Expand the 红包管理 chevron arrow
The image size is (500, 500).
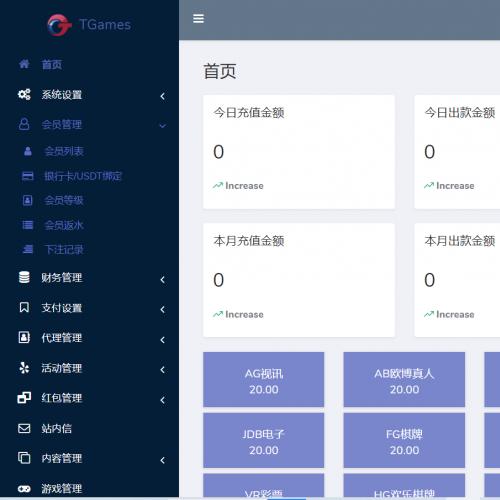coord(163,400)
